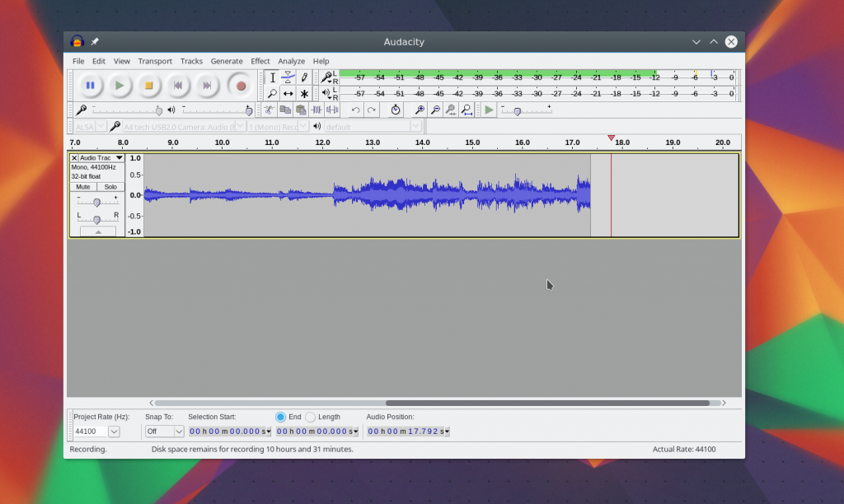Solo the Audio Track
The height and width of the screenshot is (504, 844).
tap(110, 187)
